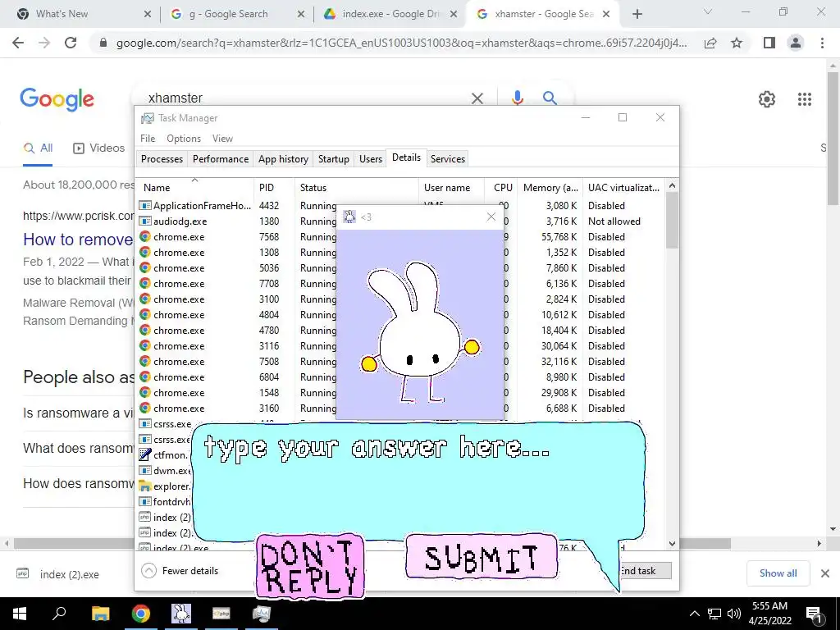Switch to the Processes tab
840x630 pixels.
pos(162,159)
